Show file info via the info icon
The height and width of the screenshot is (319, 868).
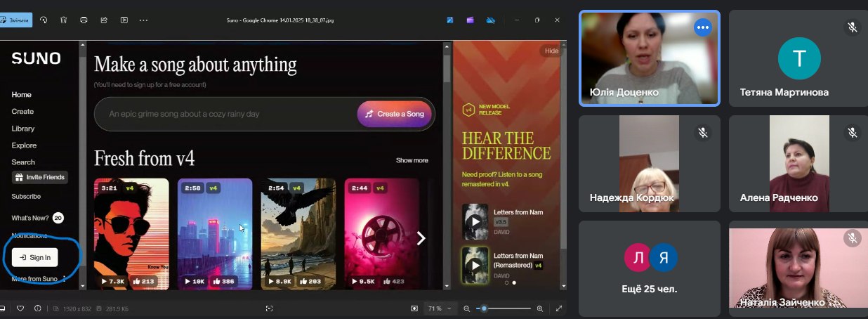point(37,308)
